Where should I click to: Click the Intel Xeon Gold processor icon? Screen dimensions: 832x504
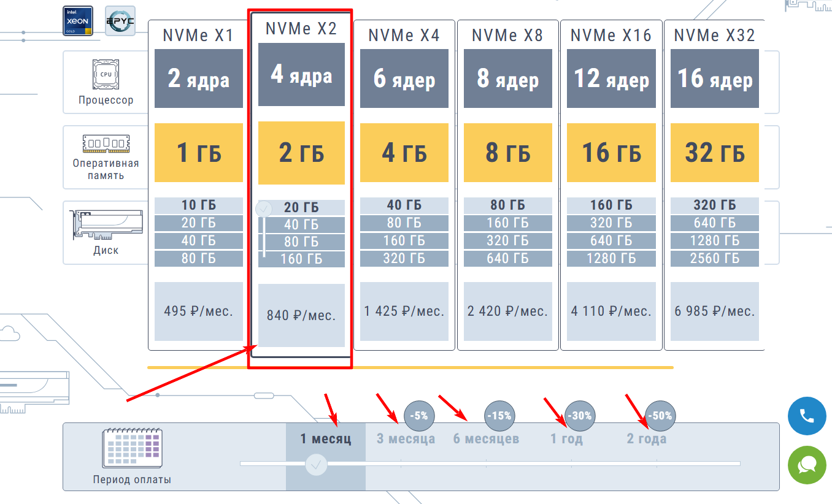78,21
